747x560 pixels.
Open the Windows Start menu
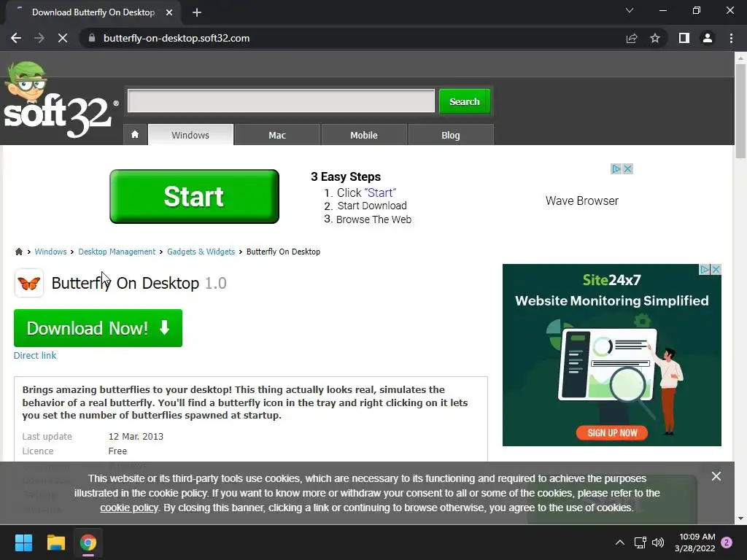(23, 542)
